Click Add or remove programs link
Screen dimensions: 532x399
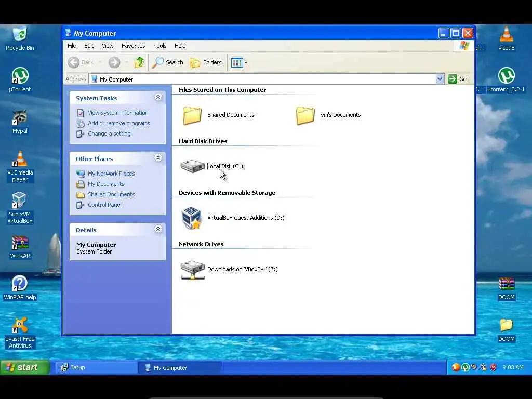click(x=119, y=124)
